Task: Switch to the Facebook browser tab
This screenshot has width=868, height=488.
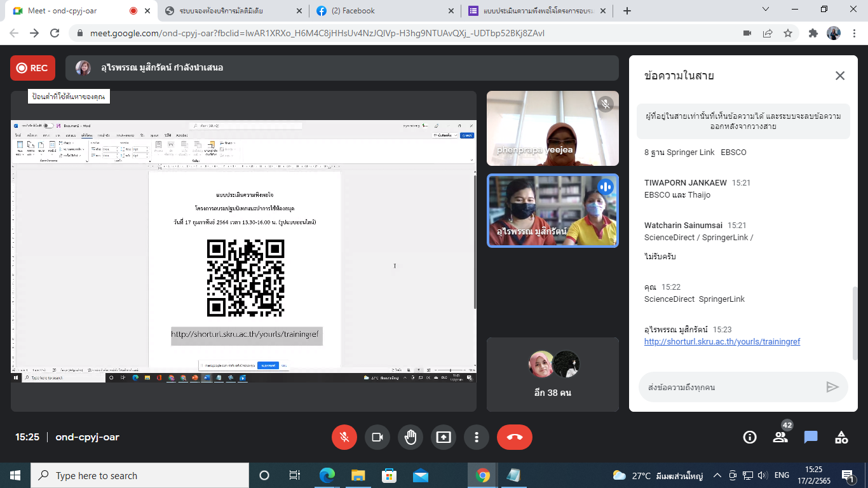Action: click(385, 11)
